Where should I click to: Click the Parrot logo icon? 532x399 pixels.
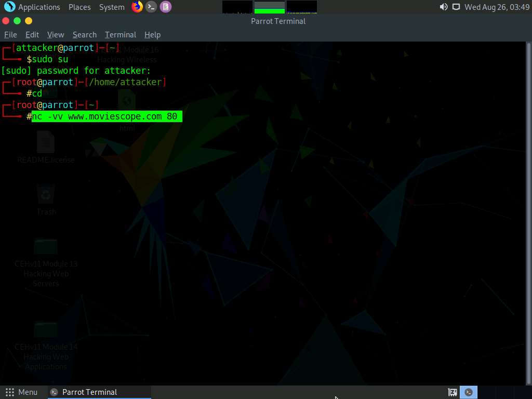[9, 7]
